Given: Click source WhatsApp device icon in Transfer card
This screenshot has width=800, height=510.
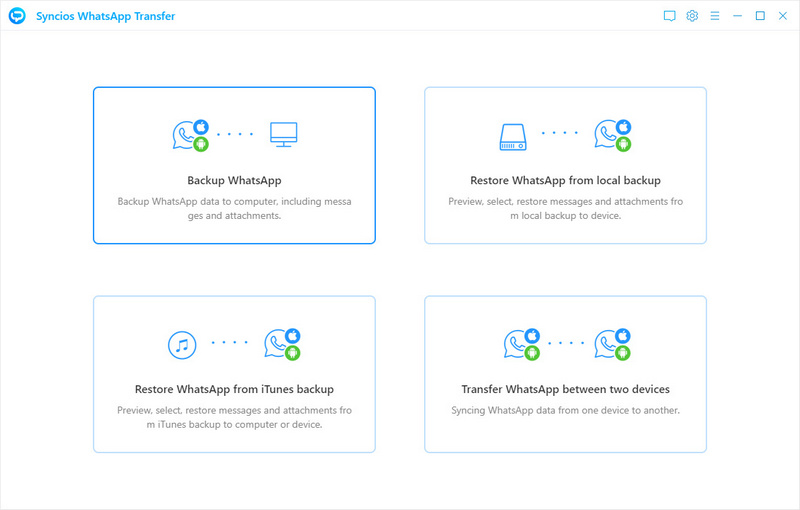Looking at the screenshot, I should pos(521,344).
